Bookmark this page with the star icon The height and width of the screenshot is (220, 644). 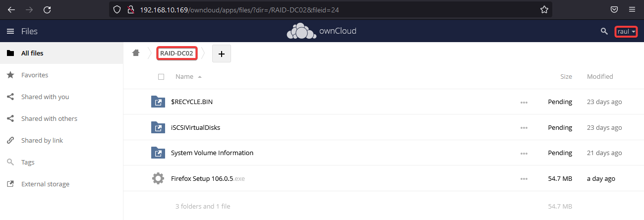click(x=544, y=9)
